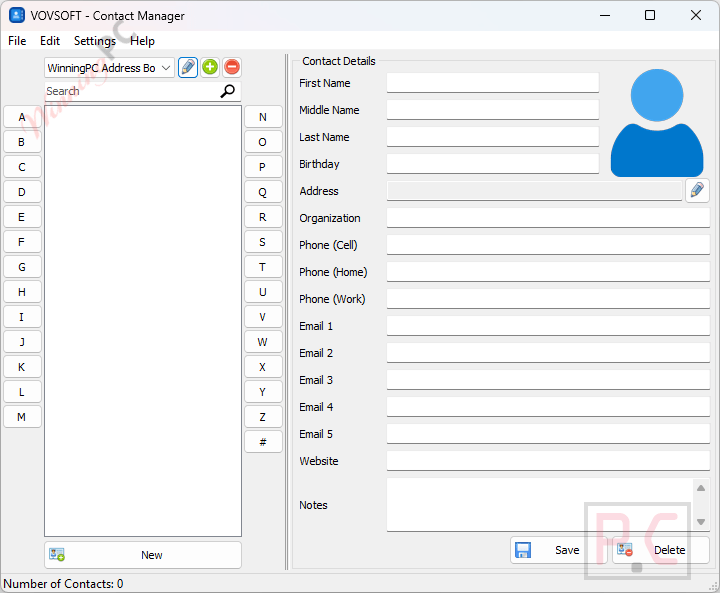Viewport: 720px width, 593px height.
Task: Click the contact avatar picture
Action: tap(657, 123)
